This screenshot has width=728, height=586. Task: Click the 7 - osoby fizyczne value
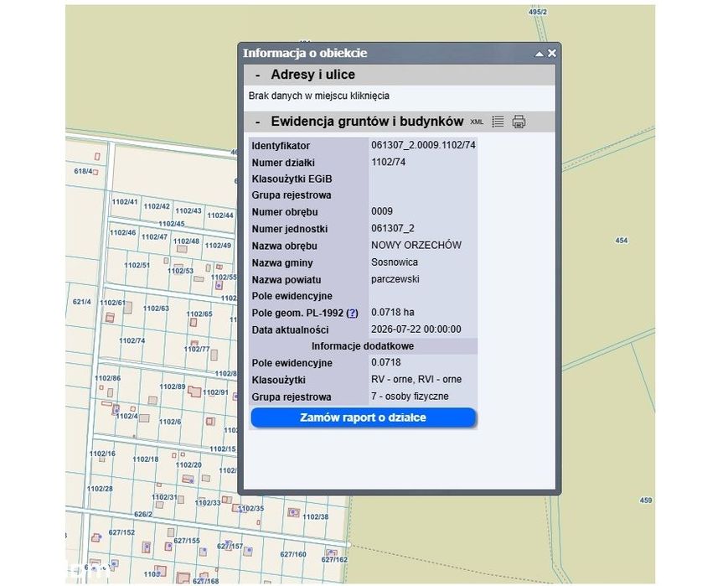point(410,397)
